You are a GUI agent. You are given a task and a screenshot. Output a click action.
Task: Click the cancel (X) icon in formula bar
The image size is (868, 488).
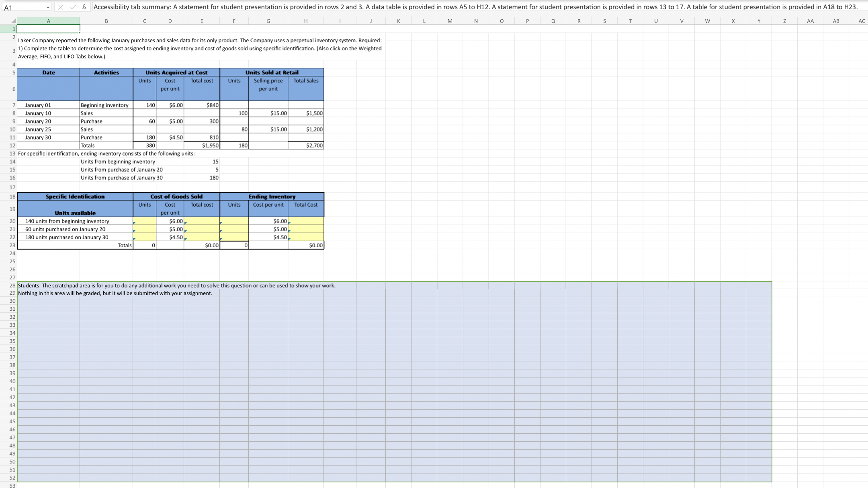61,7
